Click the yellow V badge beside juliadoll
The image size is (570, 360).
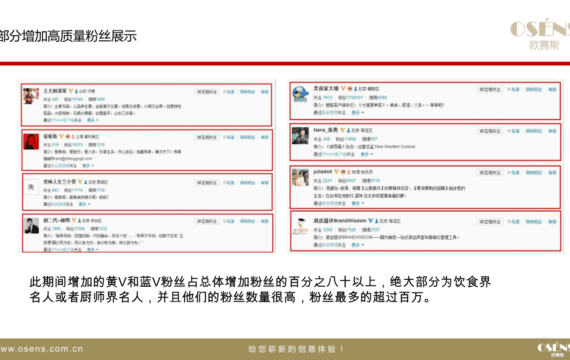coord(336,172)
